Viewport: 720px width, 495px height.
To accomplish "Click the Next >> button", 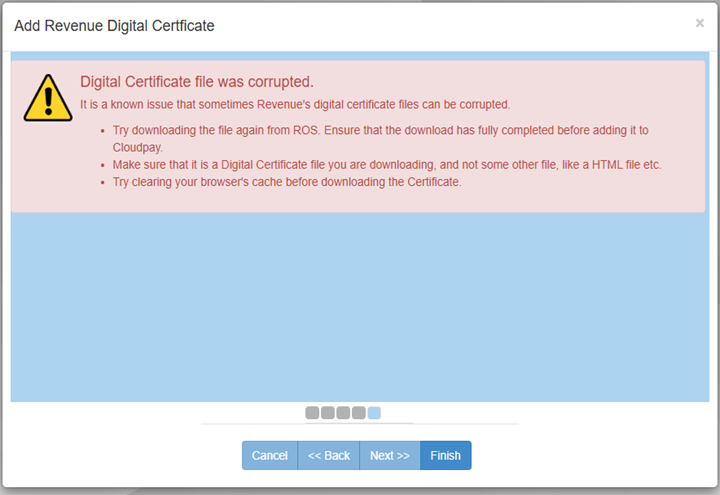I will coord(389,455).
